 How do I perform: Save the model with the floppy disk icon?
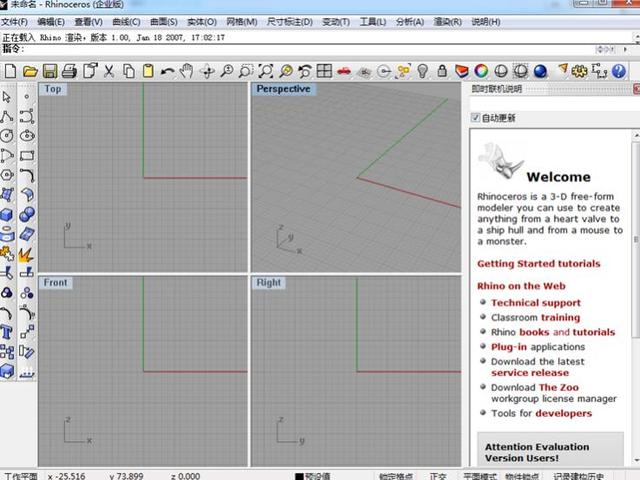point(50,71)
